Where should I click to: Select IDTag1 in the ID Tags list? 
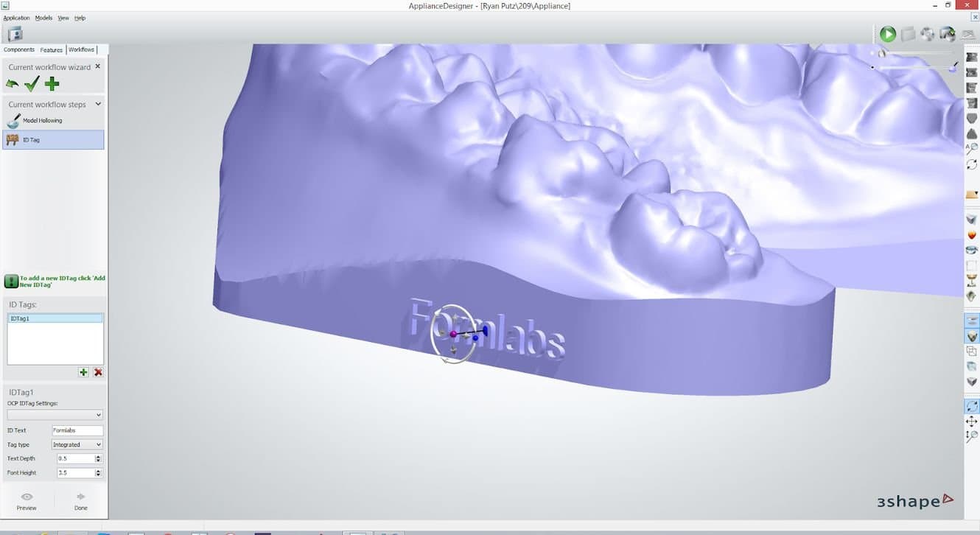pos(55,318)
